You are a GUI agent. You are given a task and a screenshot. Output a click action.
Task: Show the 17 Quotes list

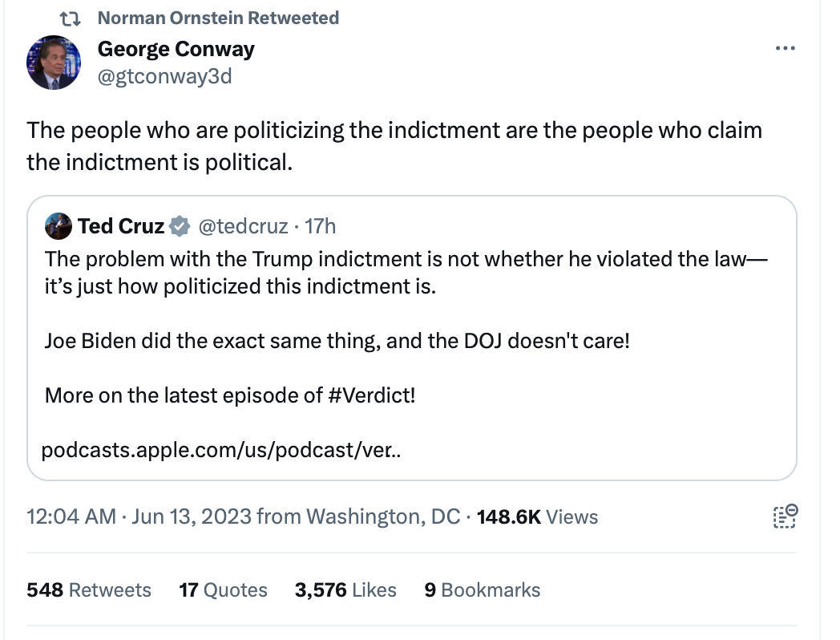223,590
